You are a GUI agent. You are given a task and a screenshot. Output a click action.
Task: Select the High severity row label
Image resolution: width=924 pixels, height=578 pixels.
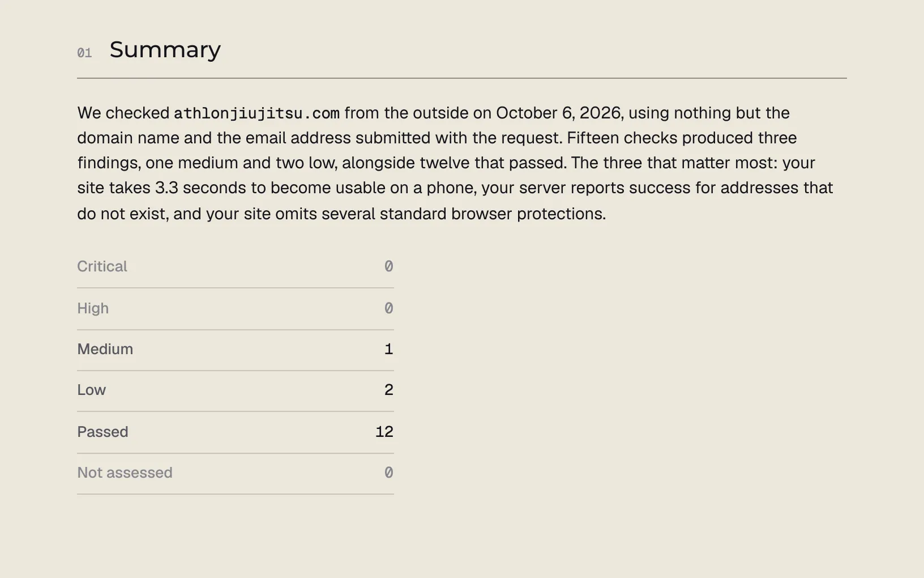coord(93,308)
